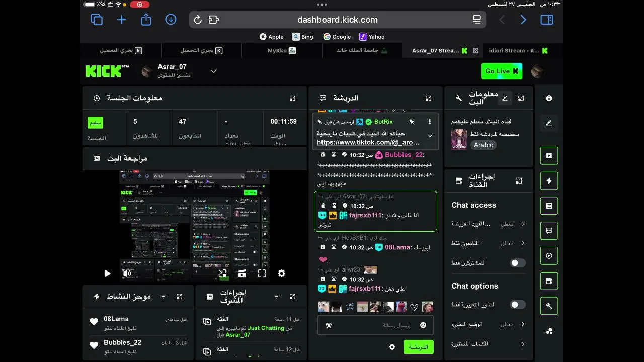The height and width of the screenshot is (362, 644).
Task: Open the Safari share sheet
Action: [146, 19]
